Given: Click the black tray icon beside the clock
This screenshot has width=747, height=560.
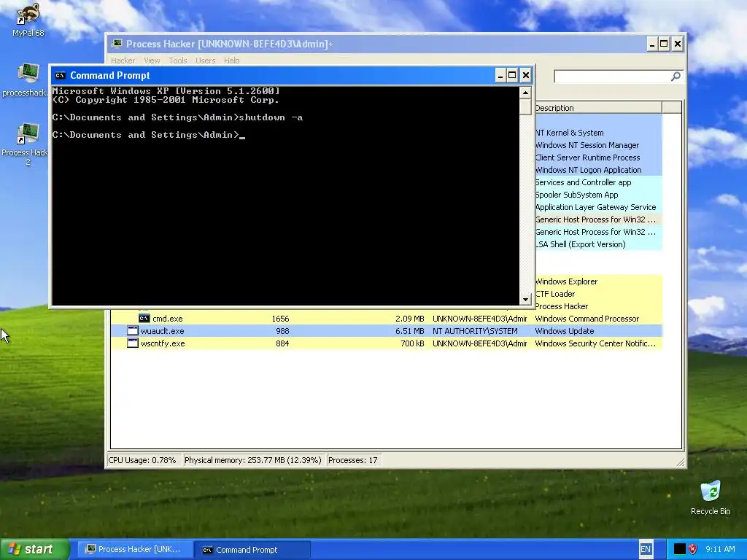Looking at the screenshot, I should [679, 549].
